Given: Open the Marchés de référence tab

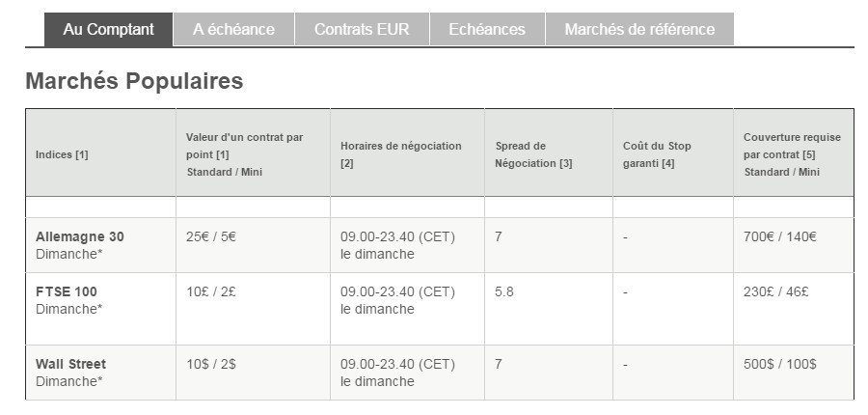Looking at the screenshot, I should tap(639, 29).
